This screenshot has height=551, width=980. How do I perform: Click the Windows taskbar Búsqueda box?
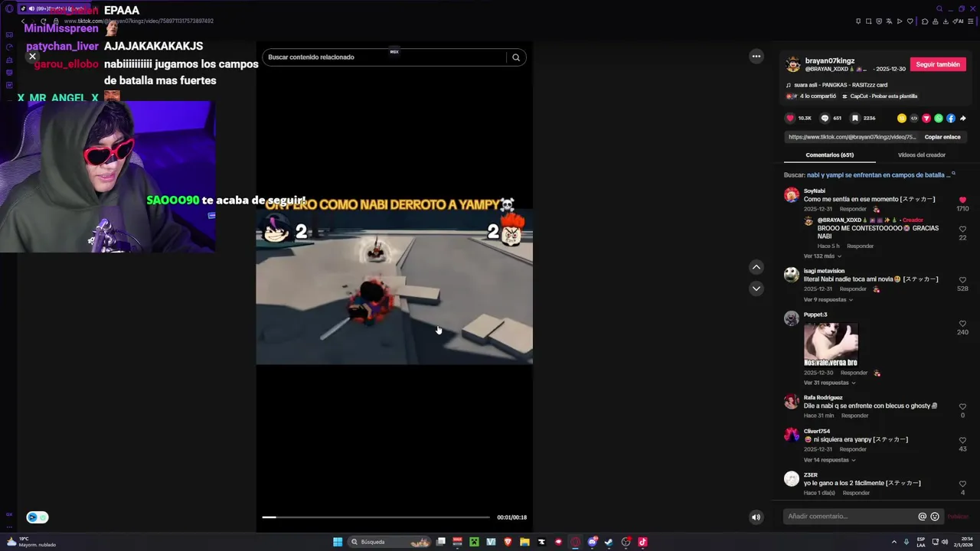pyautogui.click(x=389, y=542)
